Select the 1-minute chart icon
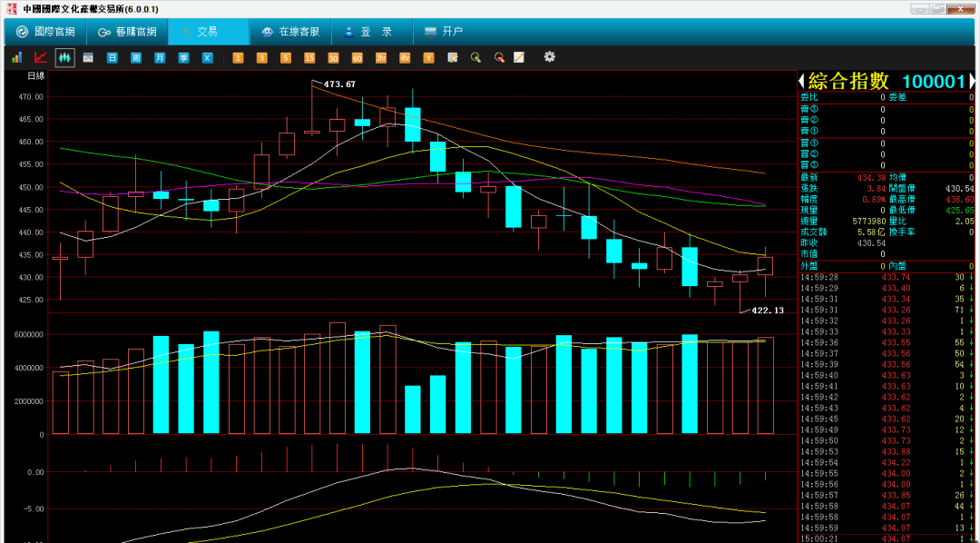The width and height of the screenshot is (980, 543). 238,57
